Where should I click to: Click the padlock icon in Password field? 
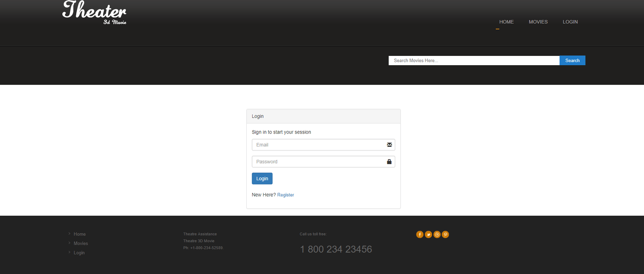(x=389, y=162)
